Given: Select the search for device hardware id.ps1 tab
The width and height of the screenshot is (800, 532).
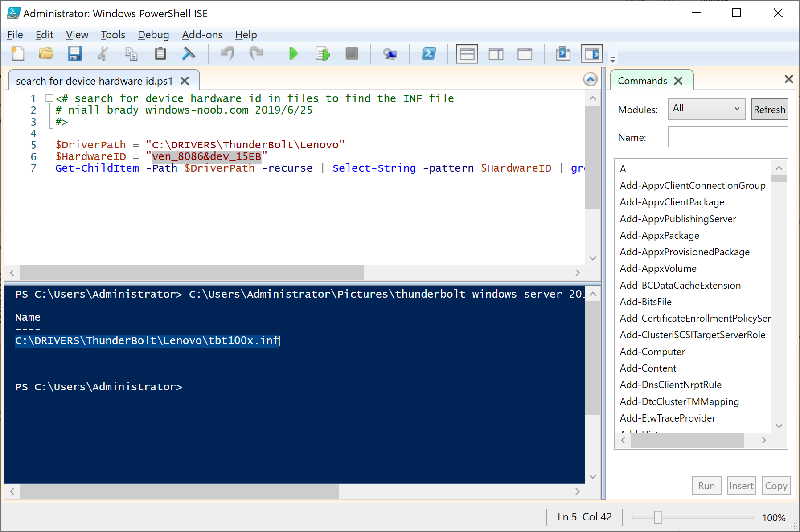Looking at the screenshot, I should 94,81.
